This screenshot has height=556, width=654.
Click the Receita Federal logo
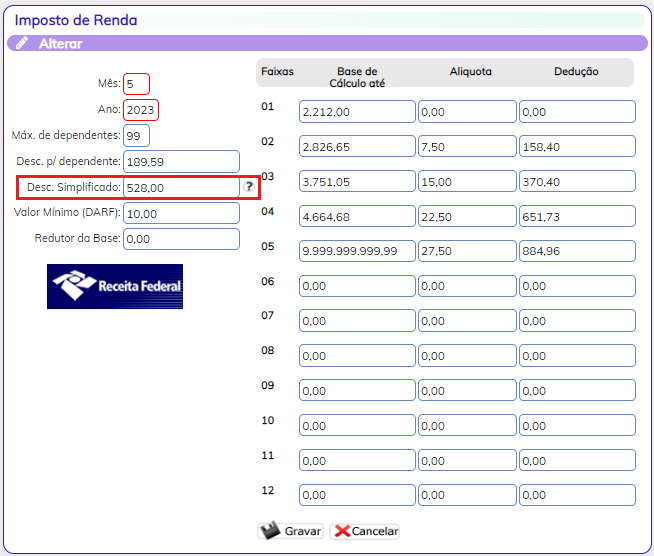click(x=115, y=286)
